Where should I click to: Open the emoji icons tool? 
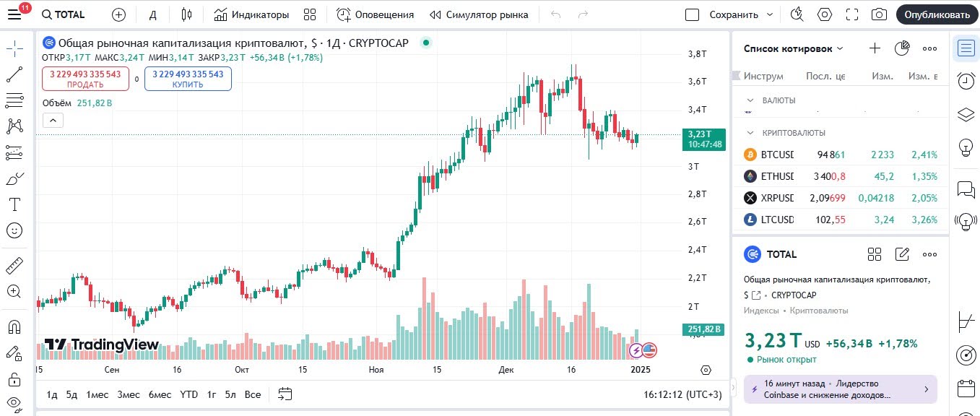pos(14,230)
